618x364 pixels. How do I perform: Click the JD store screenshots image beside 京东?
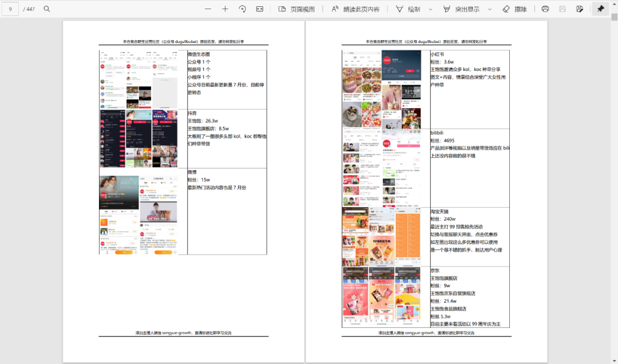382,296
